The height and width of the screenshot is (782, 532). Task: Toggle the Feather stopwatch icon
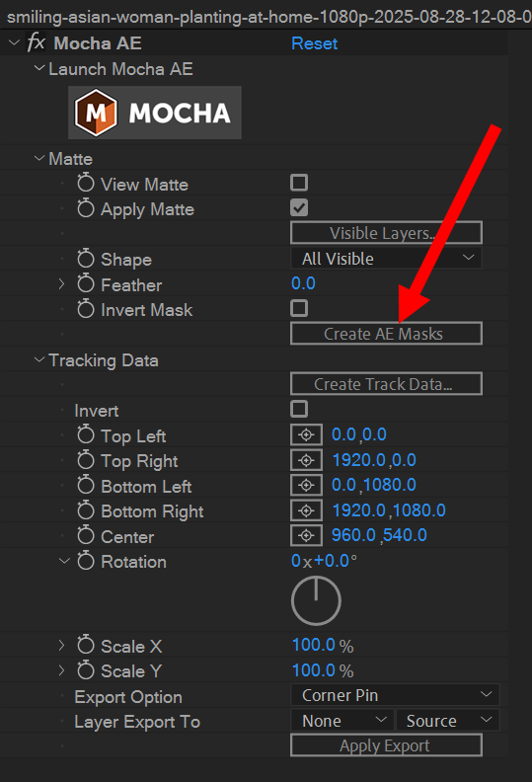point(86,283)
